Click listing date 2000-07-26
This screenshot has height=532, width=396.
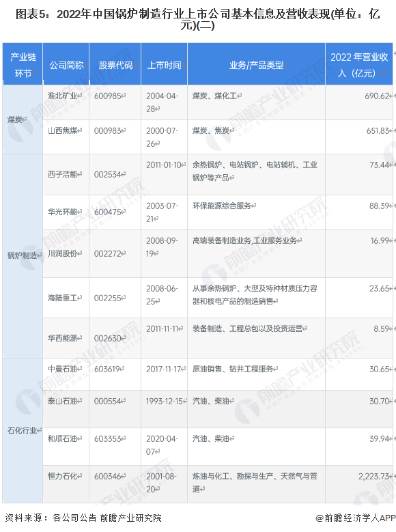pyautogui.click(x=162, y=137)
